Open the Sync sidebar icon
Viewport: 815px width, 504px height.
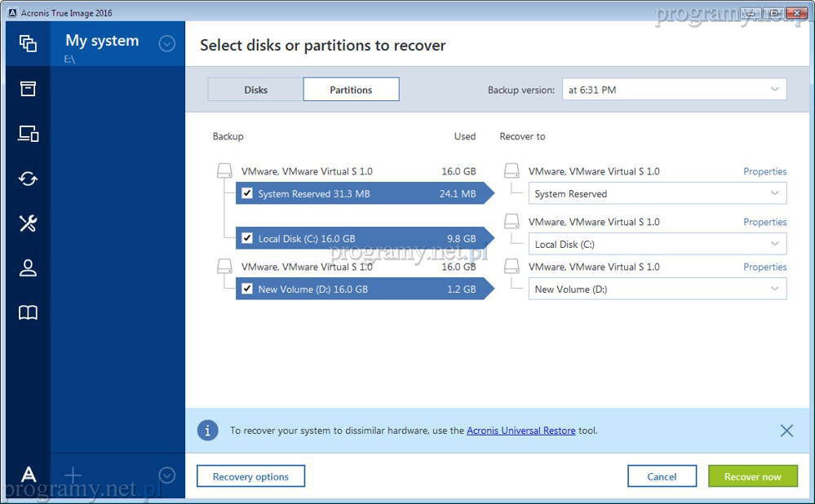tap(28, 179)
